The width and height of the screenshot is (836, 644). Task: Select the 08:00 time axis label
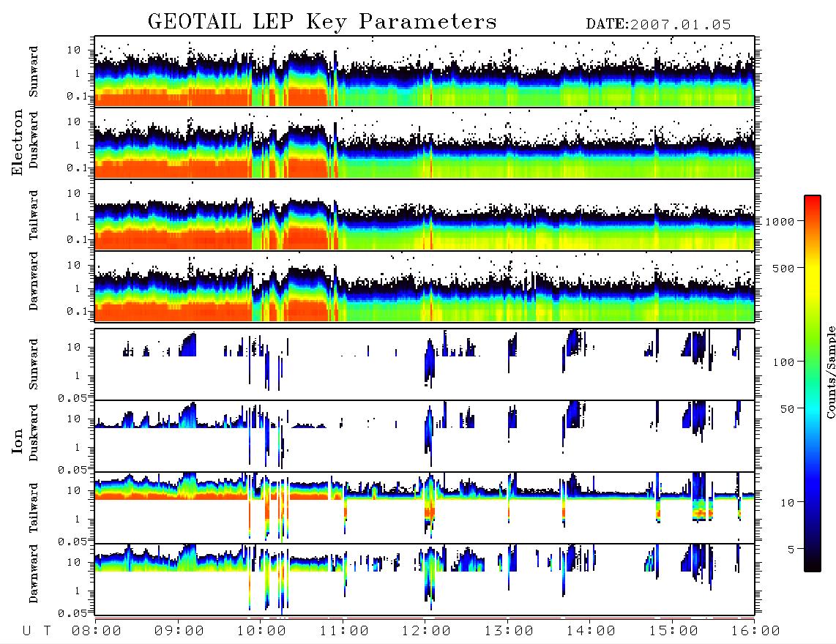[96, 632]
